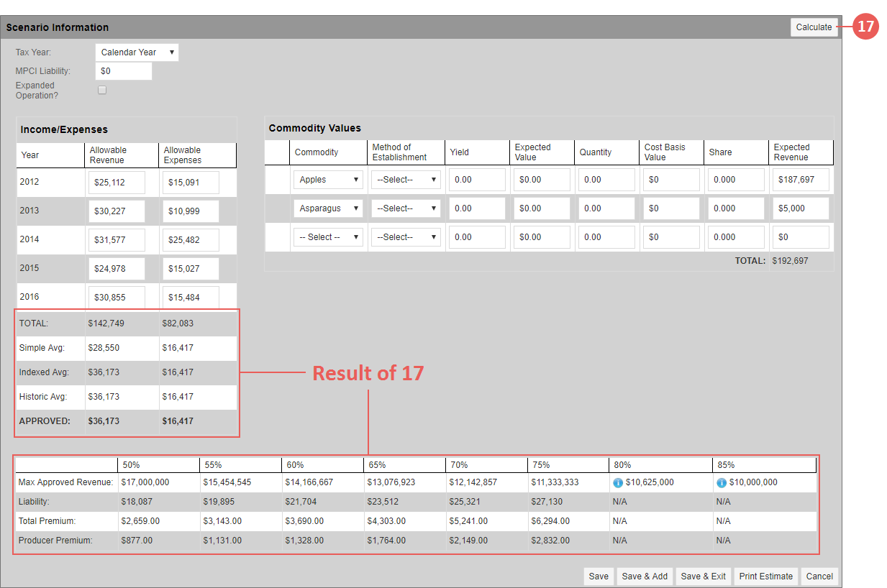Click the Share field for Apples
Image resolution: width=887 pixels, height=588 pixels.
pyautogui.click(x=735, y=179)
